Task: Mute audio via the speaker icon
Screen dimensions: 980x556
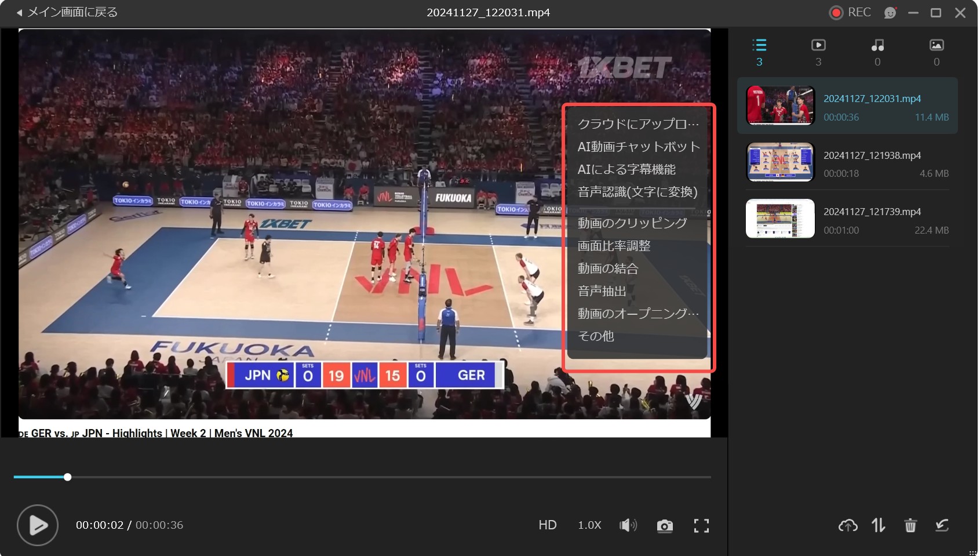Action: tap(628, 525)
